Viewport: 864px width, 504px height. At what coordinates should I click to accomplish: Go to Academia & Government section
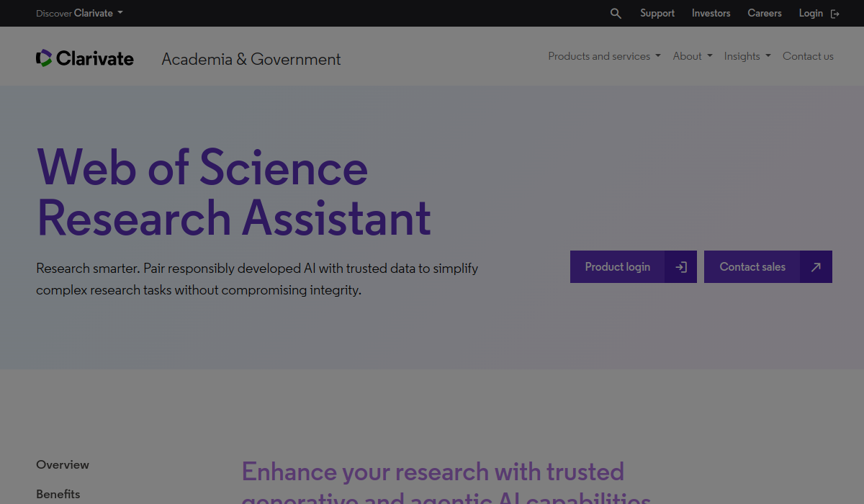[x=251, y=59]
